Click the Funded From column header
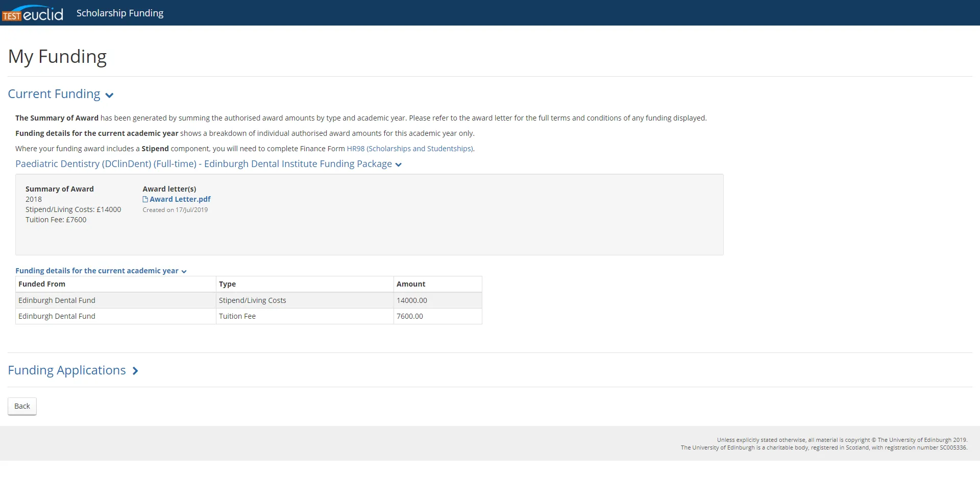 click(42, 284)
